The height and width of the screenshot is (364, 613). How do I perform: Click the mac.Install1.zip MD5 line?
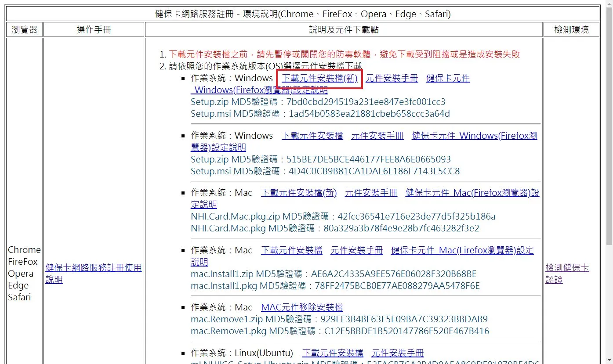click(334, 274)
